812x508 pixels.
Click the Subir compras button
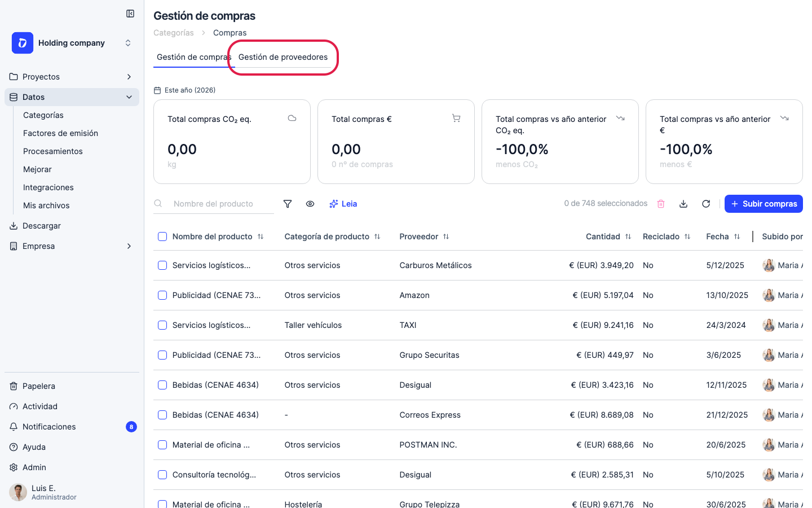(x=764, y=204)
